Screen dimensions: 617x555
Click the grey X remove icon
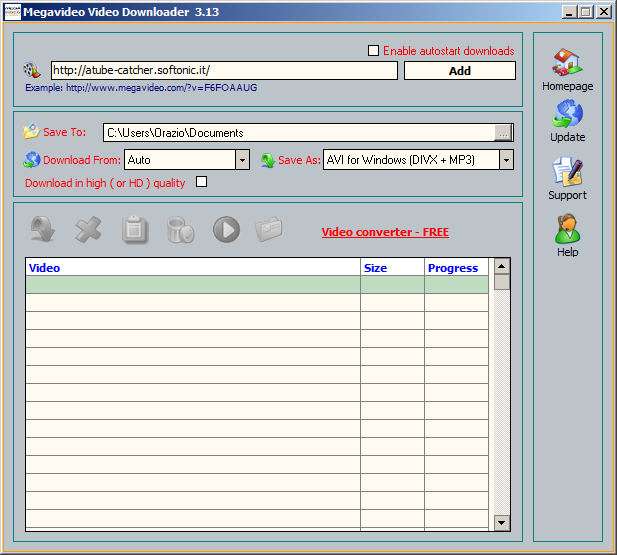(88, 229)
